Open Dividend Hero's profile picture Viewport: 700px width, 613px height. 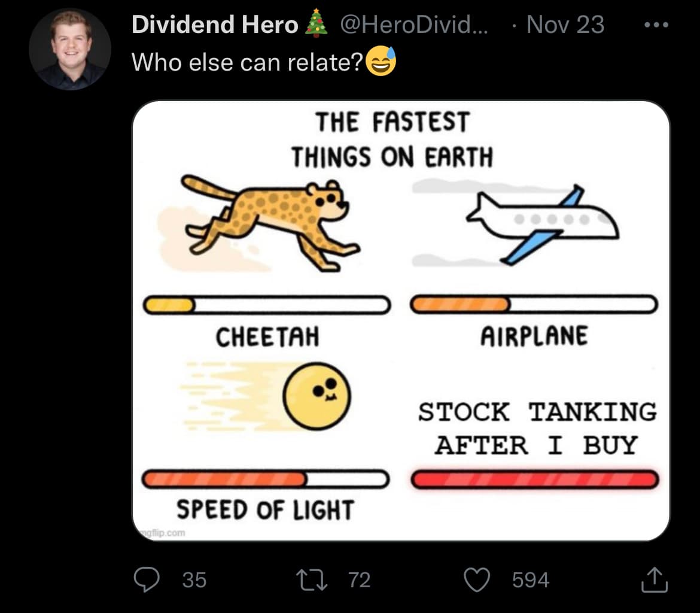tap(70, 49)
